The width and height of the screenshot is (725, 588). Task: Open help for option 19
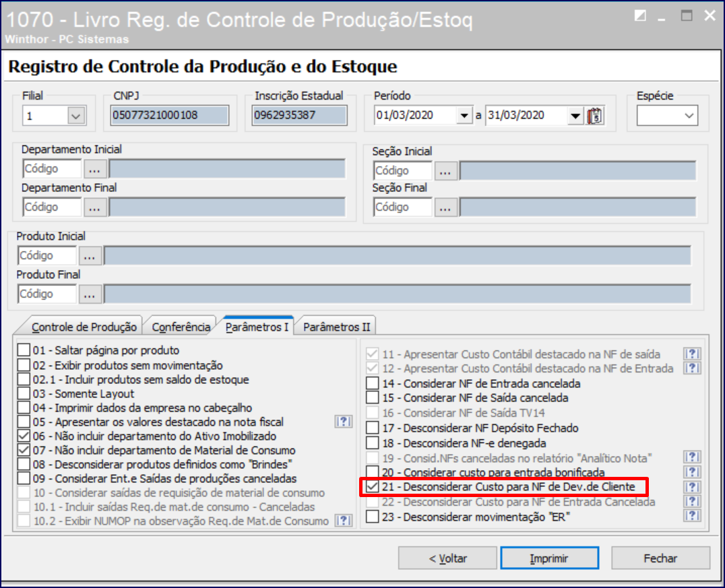[692, 457]
